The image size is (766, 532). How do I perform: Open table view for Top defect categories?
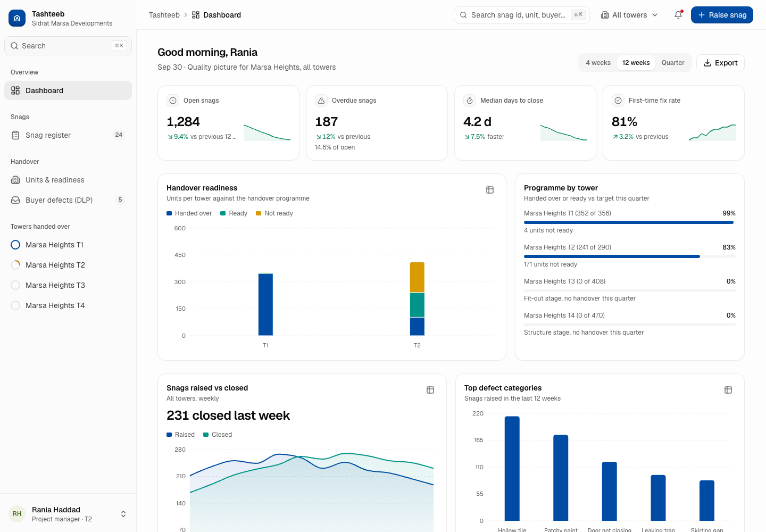728,390
